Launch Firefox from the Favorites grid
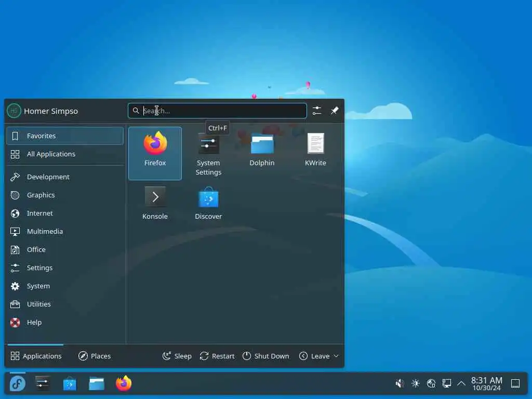This screenshot has width=532, height=399. tap(155, 153)
